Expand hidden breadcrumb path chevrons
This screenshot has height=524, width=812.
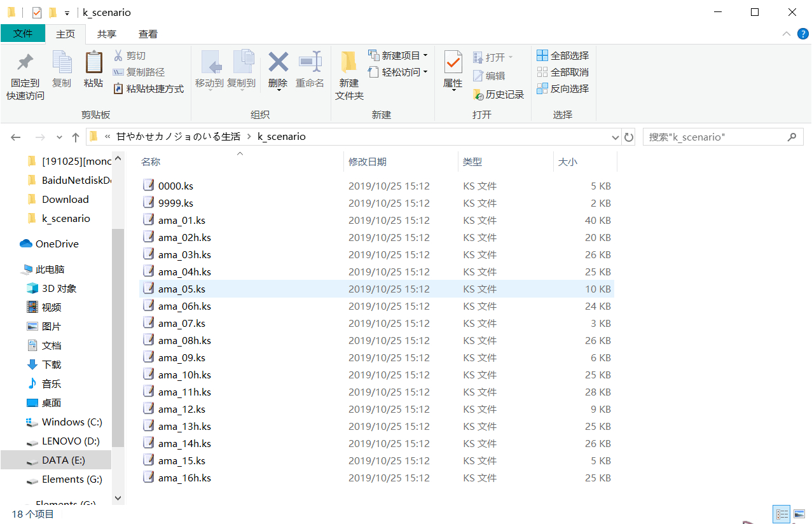pos(107,137)
